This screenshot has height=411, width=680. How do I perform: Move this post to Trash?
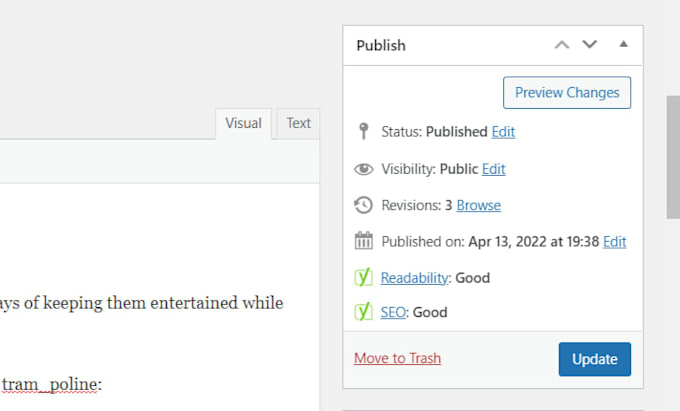[397, 359]
